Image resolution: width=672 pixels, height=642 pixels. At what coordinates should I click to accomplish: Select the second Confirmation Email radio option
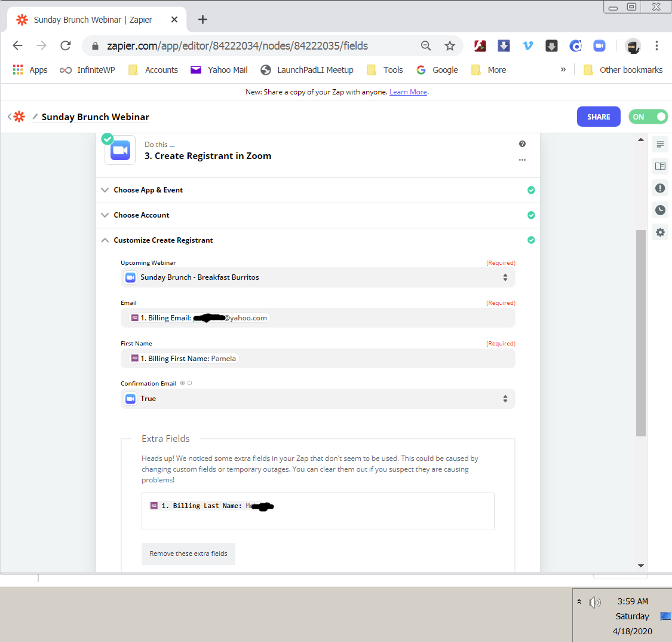[190, 383]
